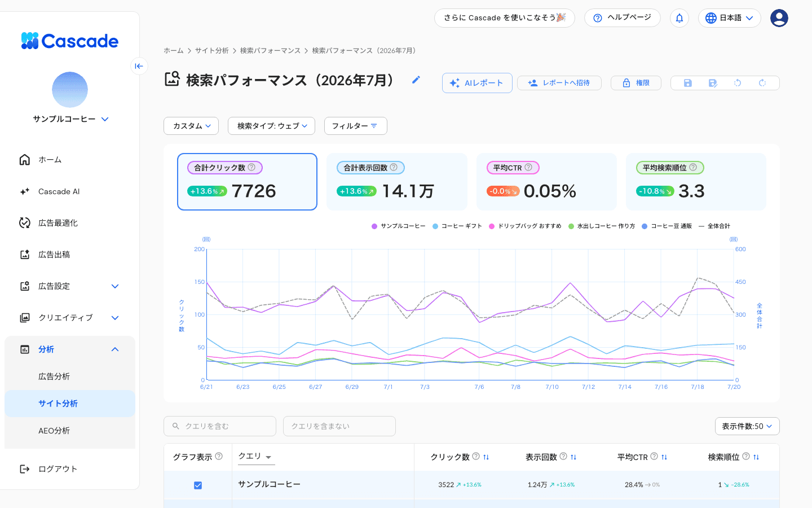Open the 権限 permissions button
This screenshot has width=812, height=508.
coord(636,83)
